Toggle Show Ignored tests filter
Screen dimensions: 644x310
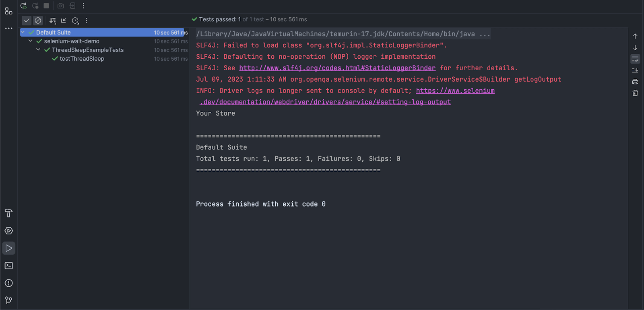(37, 20)
